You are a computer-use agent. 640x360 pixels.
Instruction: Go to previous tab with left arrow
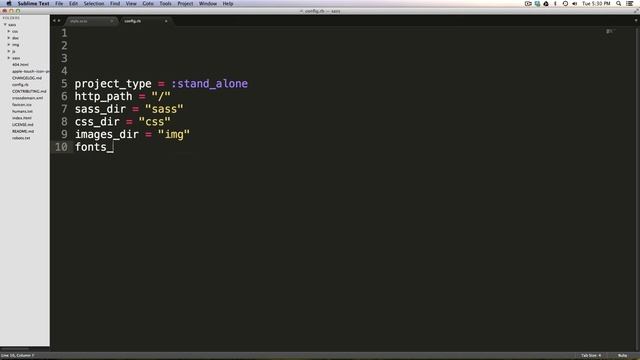[54, 20]
